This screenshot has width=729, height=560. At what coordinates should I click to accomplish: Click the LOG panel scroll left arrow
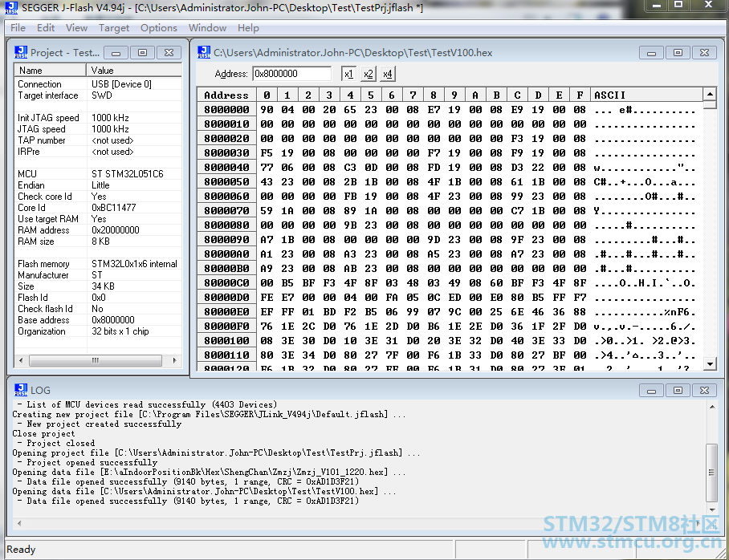coord(19,523)
